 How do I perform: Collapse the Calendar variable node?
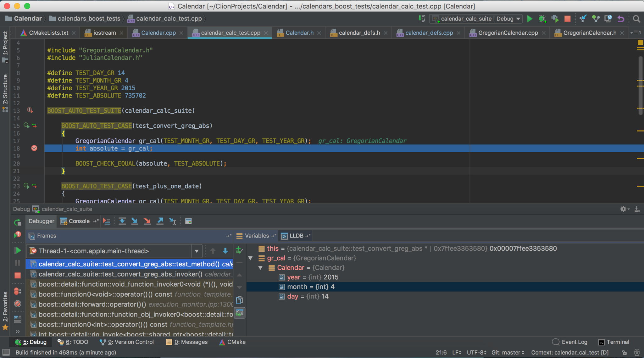pos(260,268)
